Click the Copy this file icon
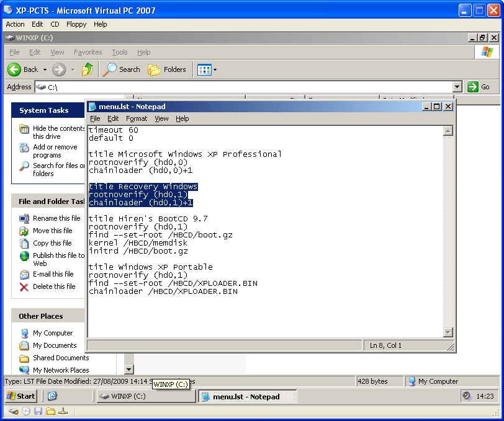Image resolution: width=504 pixels, height=421 pixels. pyautogui.click(x=24, y=244)
